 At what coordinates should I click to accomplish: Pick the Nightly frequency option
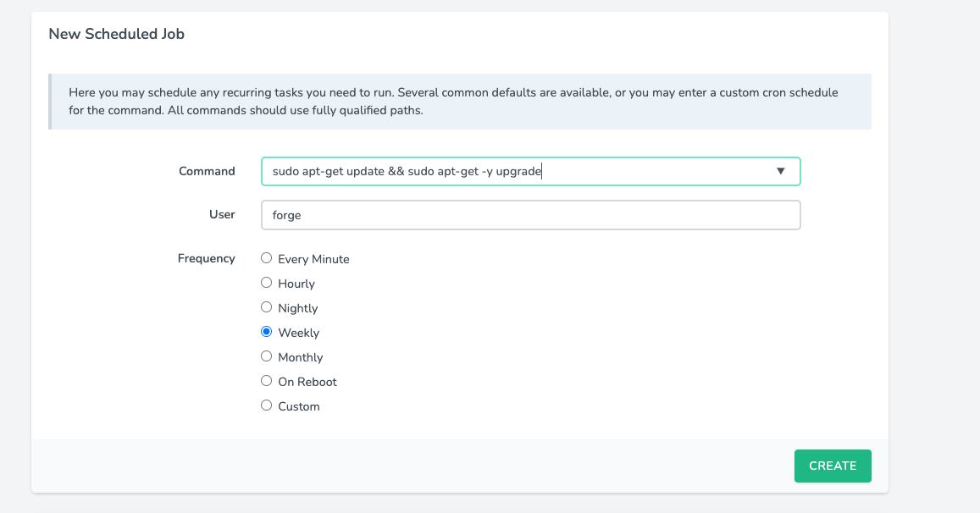[x=267, y=307]
